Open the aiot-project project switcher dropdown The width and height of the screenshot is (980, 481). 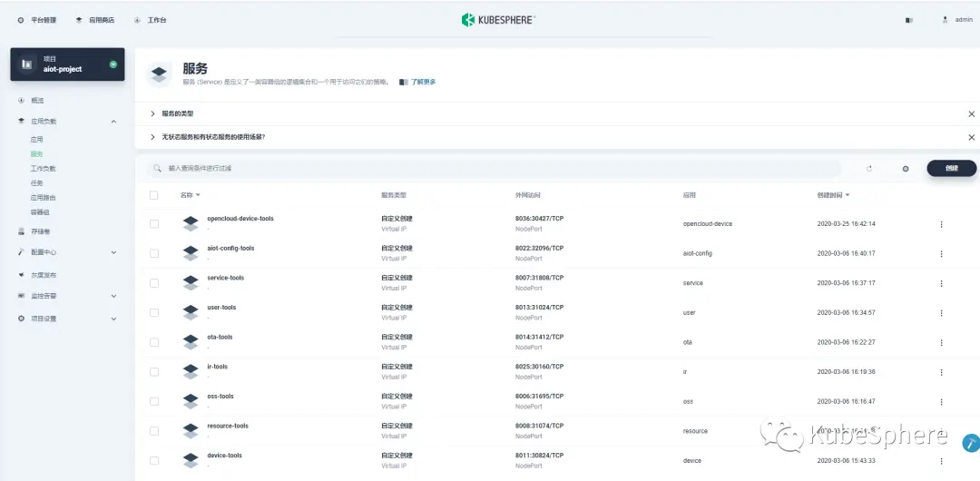113,64
